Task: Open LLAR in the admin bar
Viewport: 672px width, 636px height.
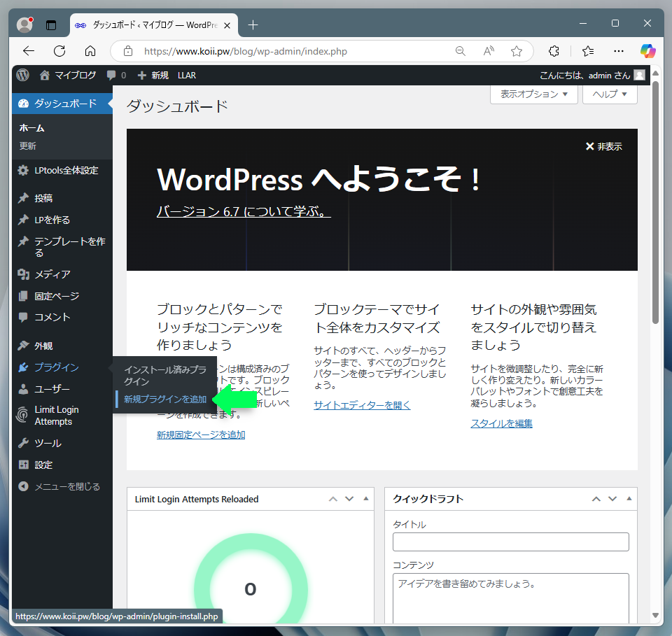Action: point(187,76)
